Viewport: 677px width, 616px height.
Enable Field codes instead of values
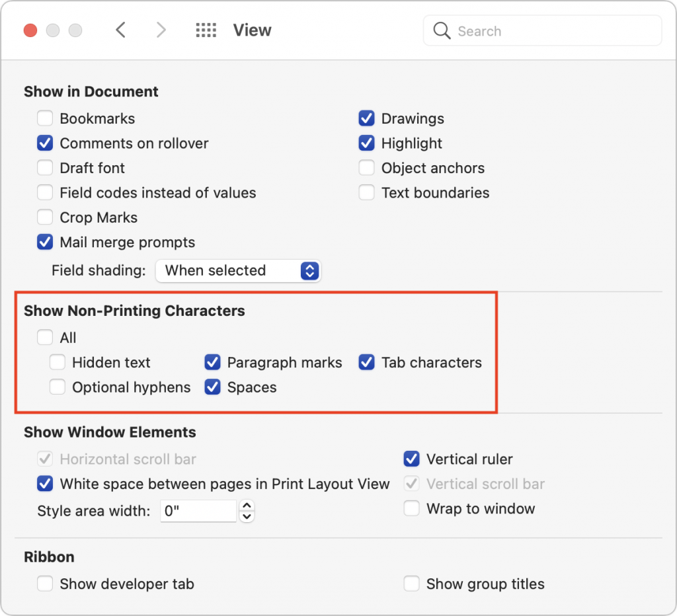coord(45,193)
